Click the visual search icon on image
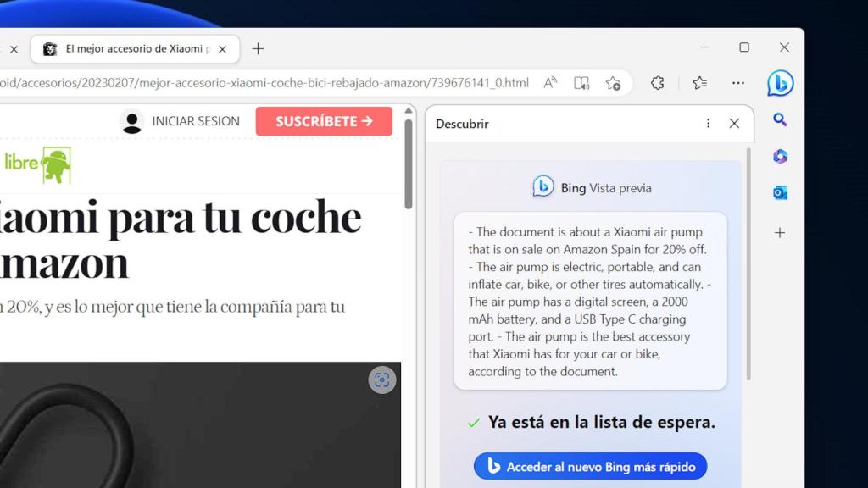 tap(382, 380)
